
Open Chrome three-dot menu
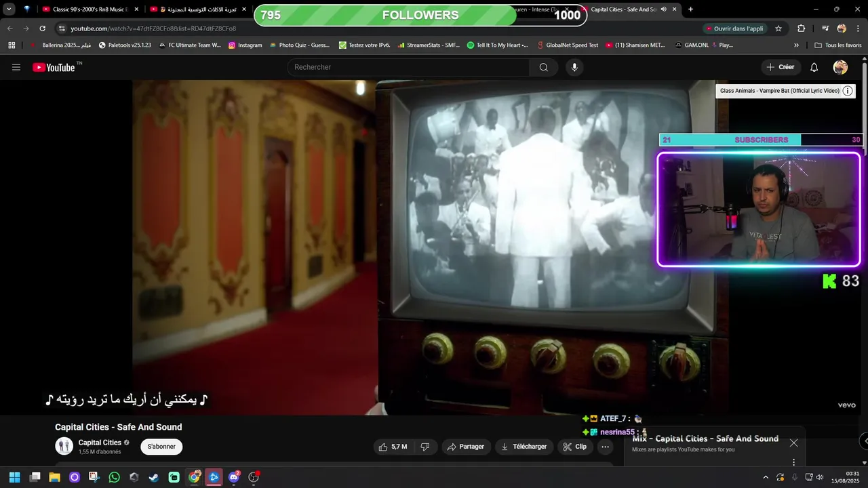pyautogui.click(x=859, y=28)
